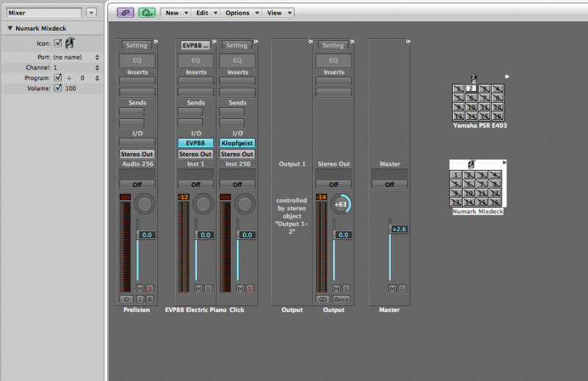
Task: Open the Mixer layer dropdown arrow
Action: (91, 13)
